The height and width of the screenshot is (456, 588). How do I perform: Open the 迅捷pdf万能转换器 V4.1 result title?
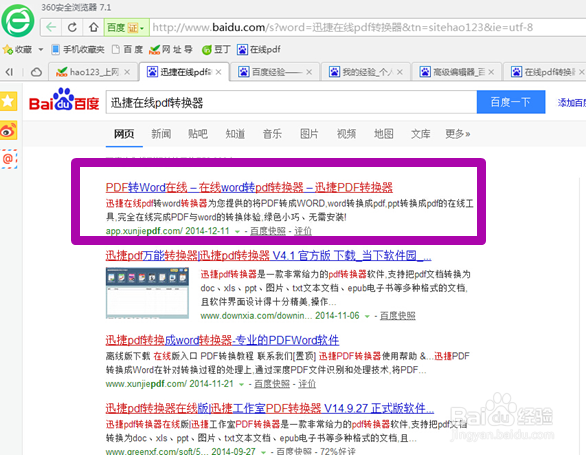click(x=268, y=256)
